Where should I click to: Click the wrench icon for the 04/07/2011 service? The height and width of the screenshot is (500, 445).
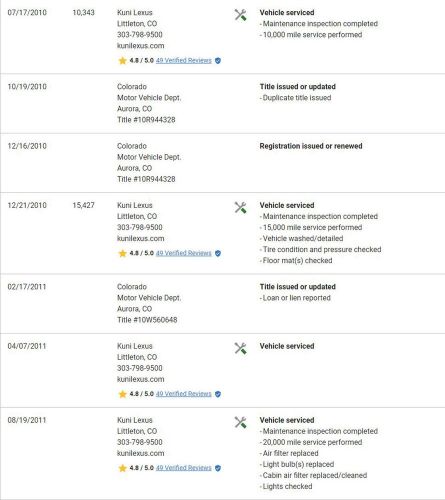240,348
